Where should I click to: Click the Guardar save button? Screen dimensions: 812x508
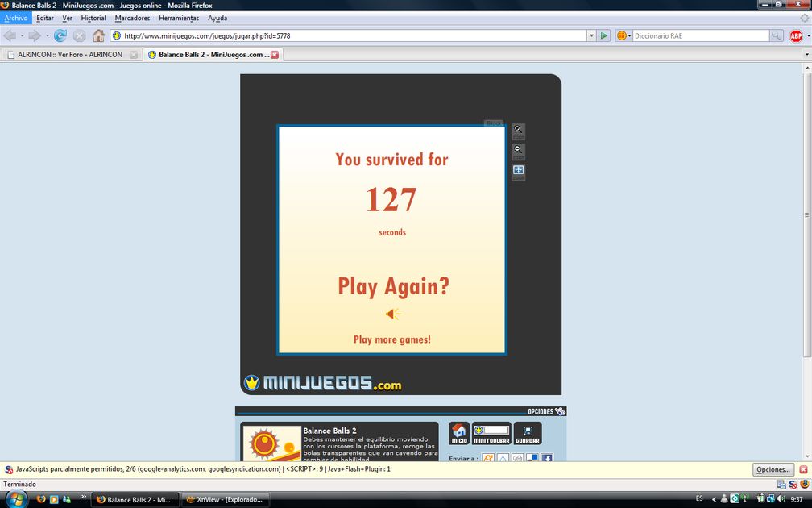pos(528,433)
